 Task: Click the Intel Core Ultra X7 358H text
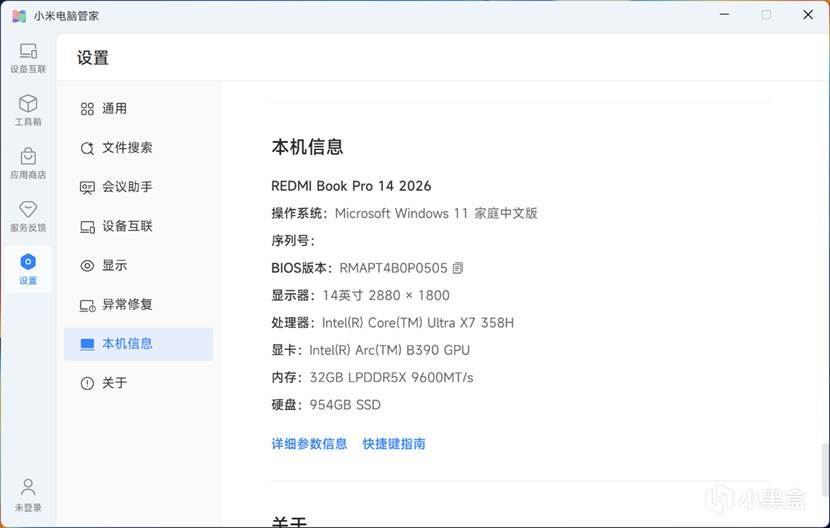tap(418, 323)
